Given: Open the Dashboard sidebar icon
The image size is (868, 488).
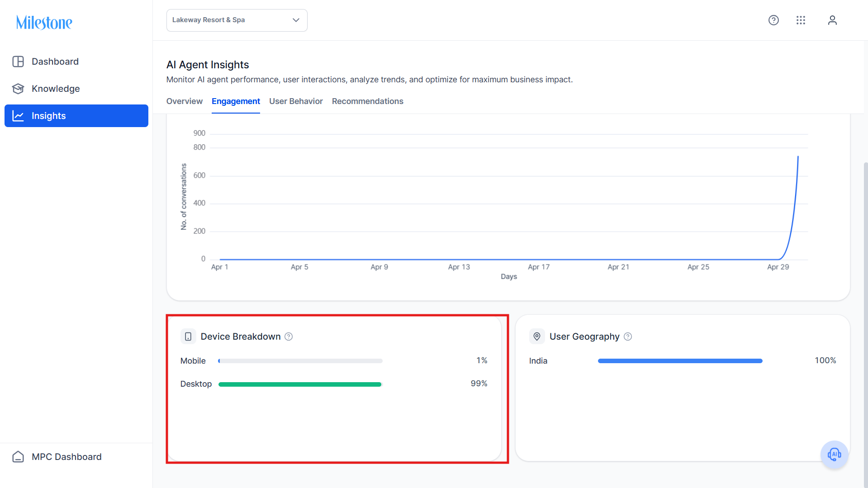Looking at the screenshot, I should tap(18, 62).
